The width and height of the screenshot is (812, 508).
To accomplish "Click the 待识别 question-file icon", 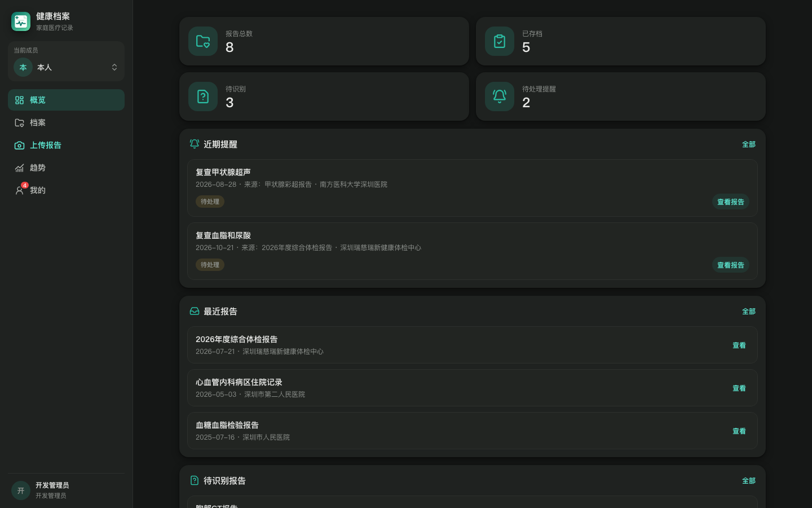I will coord(203,97).
